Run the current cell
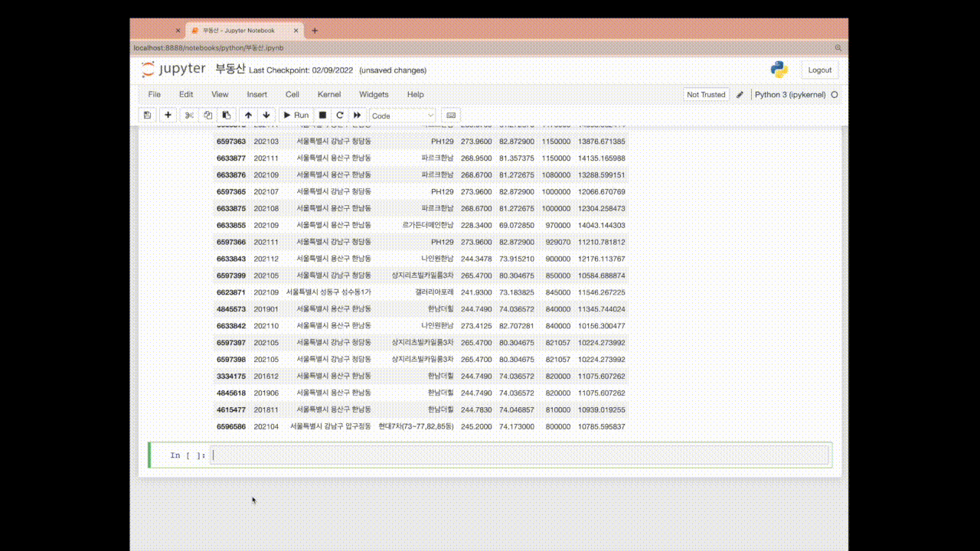This screenshot has width=980, height=551. coord(296,115)
